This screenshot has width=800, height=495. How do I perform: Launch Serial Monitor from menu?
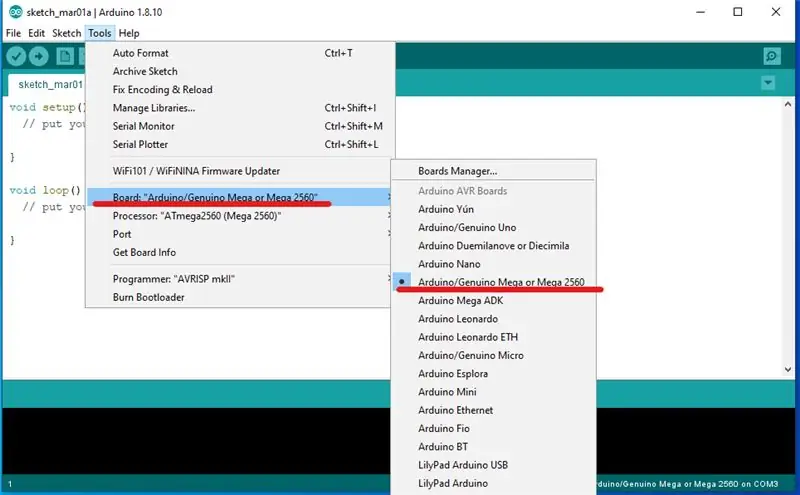[240, 126]
